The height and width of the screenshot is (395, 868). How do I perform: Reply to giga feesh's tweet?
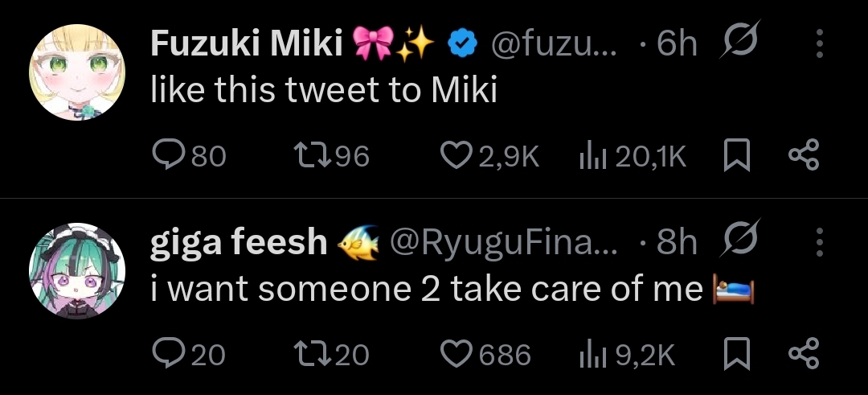pyautogui.click(x=168, y=353)
